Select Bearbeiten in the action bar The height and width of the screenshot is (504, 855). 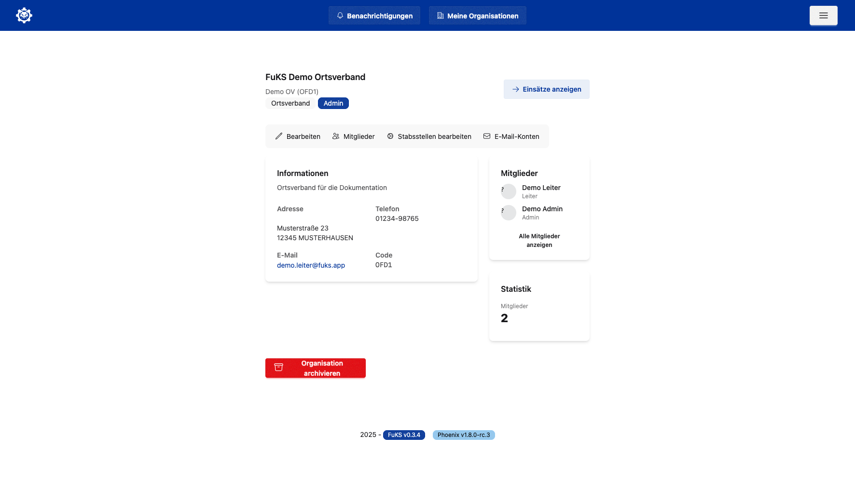[x=303, y=136]
